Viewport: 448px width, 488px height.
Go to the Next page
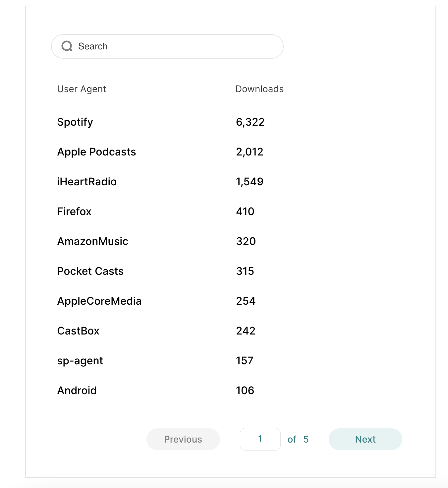point(365,439)
